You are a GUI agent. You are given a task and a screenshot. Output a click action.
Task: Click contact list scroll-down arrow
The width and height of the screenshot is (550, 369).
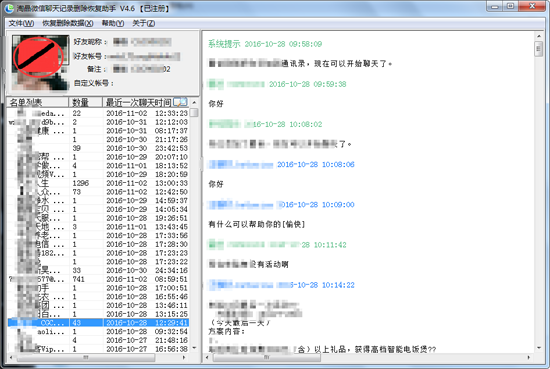click(194, 348)
